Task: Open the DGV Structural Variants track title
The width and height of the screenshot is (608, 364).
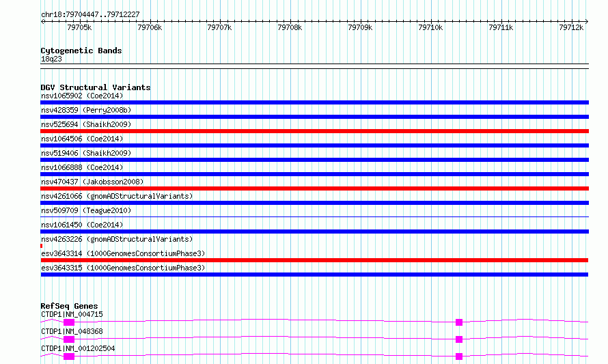Action: tap(96, 87)
